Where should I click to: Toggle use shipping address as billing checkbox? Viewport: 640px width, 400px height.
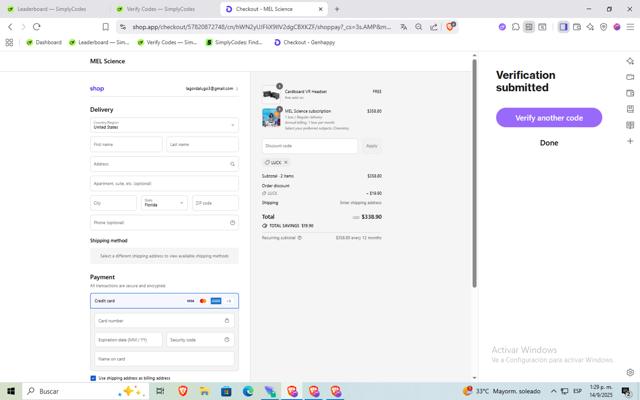tap(93, 378)
